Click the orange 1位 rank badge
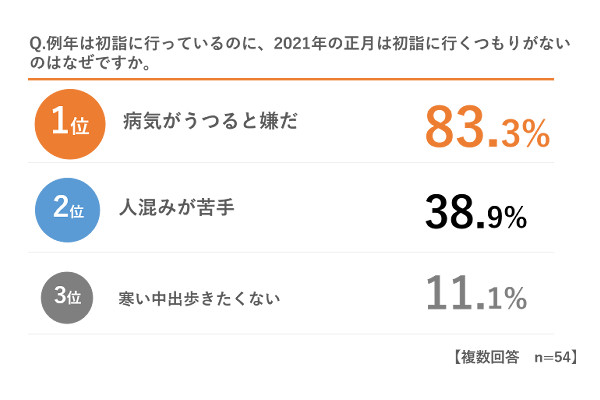Image resolution: width=600 pixels, height=400 pixels. tap(70, 124)
